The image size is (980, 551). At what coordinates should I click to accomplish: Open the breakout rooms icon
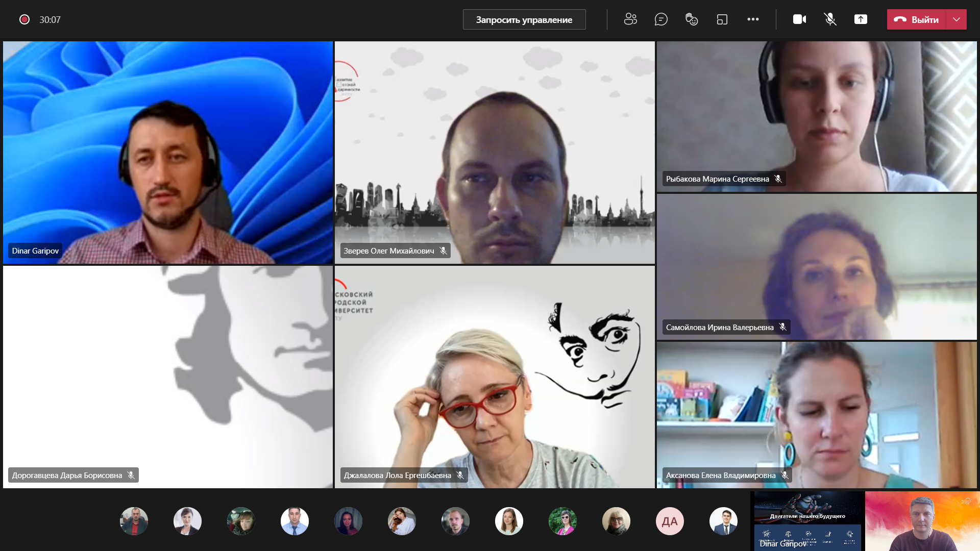click(x=722, y=19)
